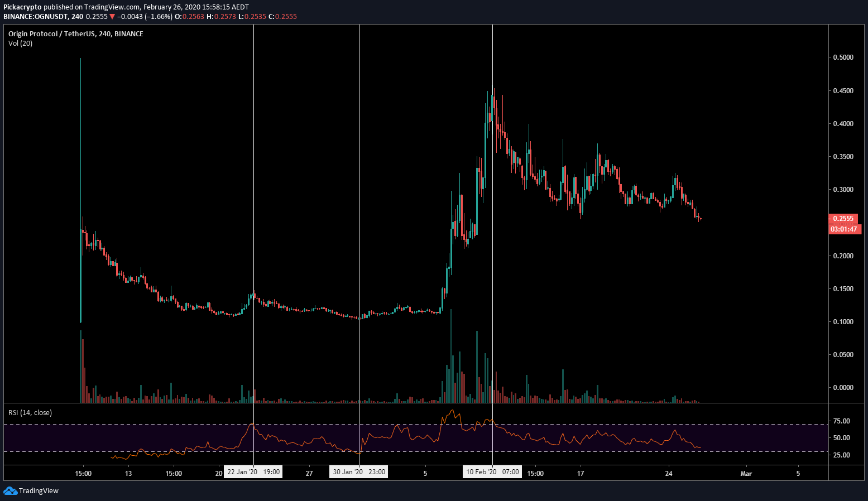Open the TradingView wordmark link
Viewport: 868px width, 501px height.
[39, 491]
